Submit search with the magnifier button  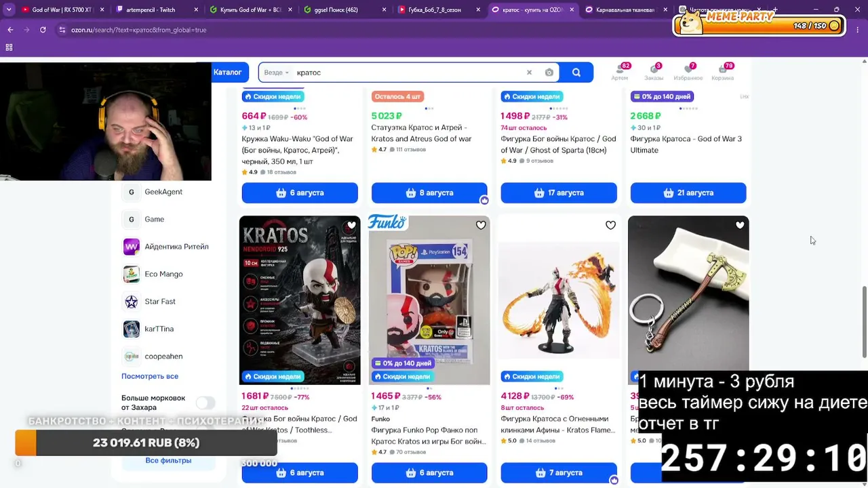pos(576,73)
